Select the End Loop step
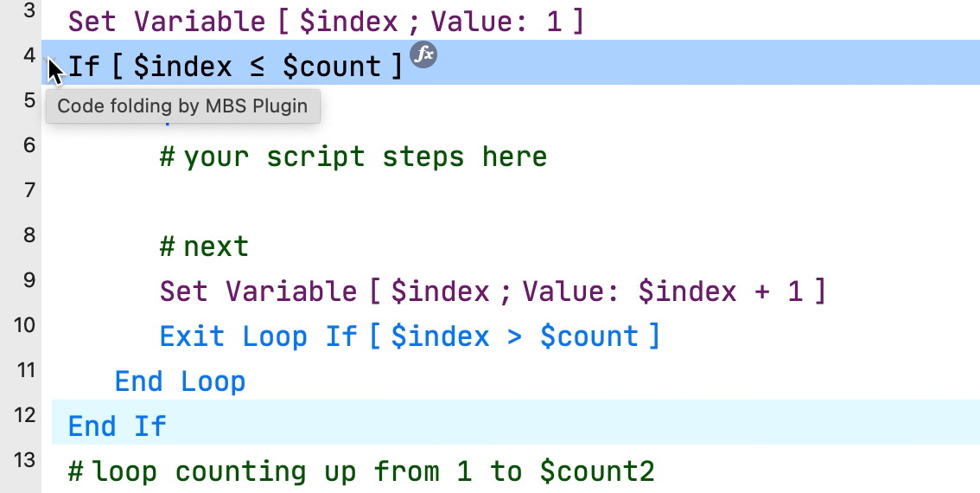This screenshot has height=493, width=980. (x=180, y=381)
